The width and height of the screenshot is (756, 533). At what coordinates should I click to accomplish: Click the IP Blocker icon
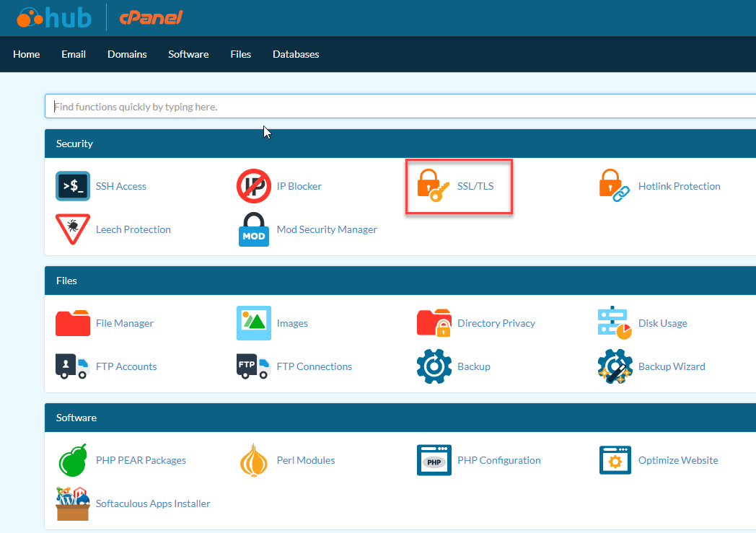pyautogui.click(x=254, y=186)
